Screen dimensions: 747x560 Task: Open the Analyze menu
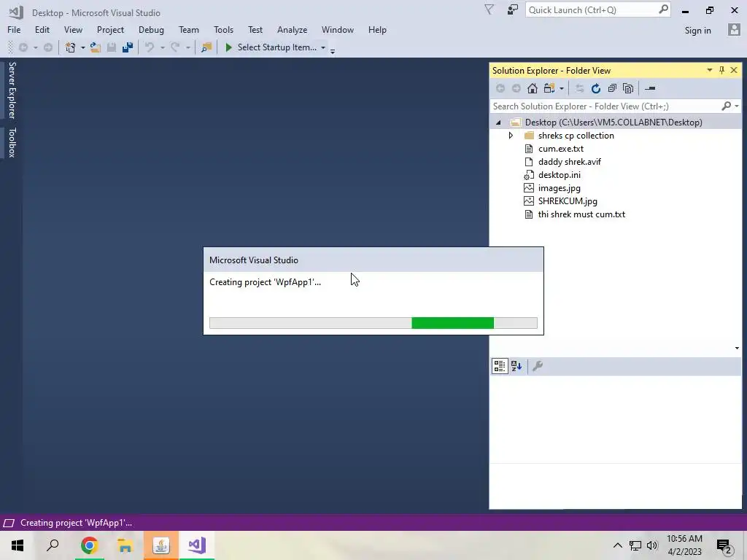pos(292,29)
